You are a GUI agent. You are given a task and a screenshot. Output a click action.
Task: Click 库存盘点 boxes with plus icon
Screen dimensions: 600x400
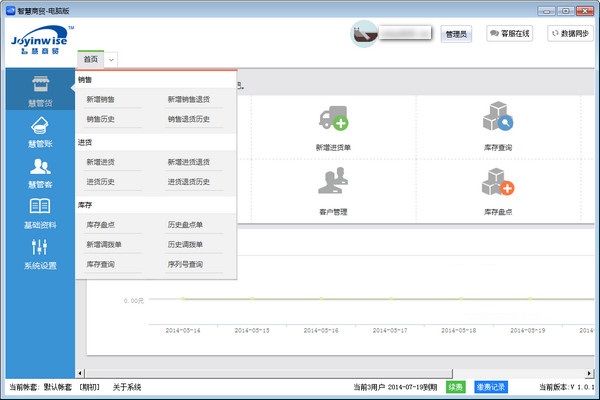(x=498, y=181)
